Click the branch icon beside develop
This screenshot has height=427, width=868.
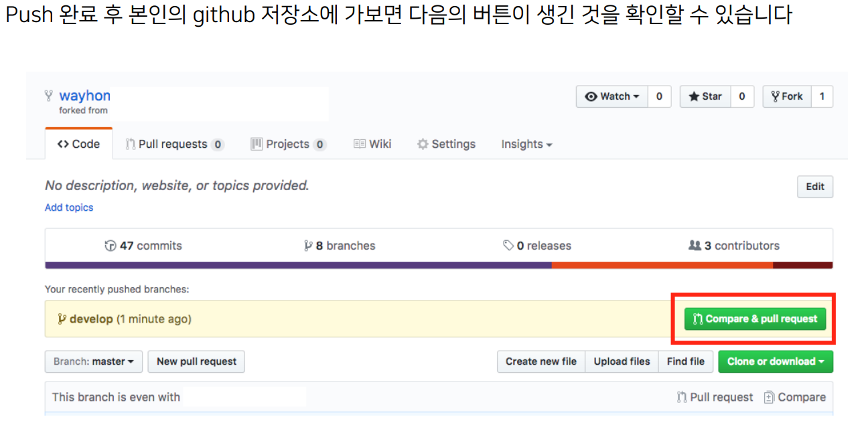(62, 319)
